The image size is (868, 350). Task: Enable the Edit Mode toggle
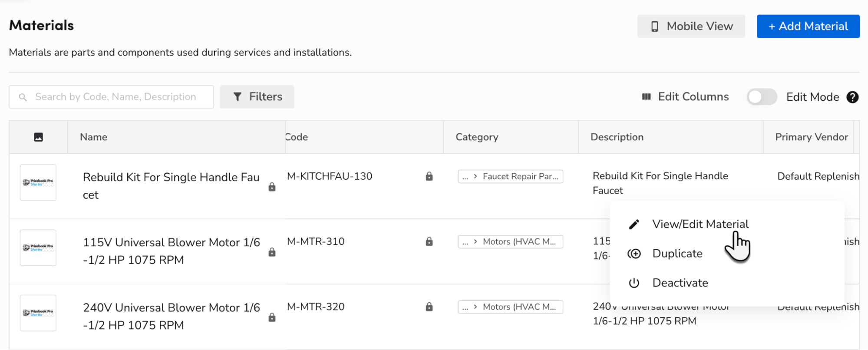[x=761, y=97]
